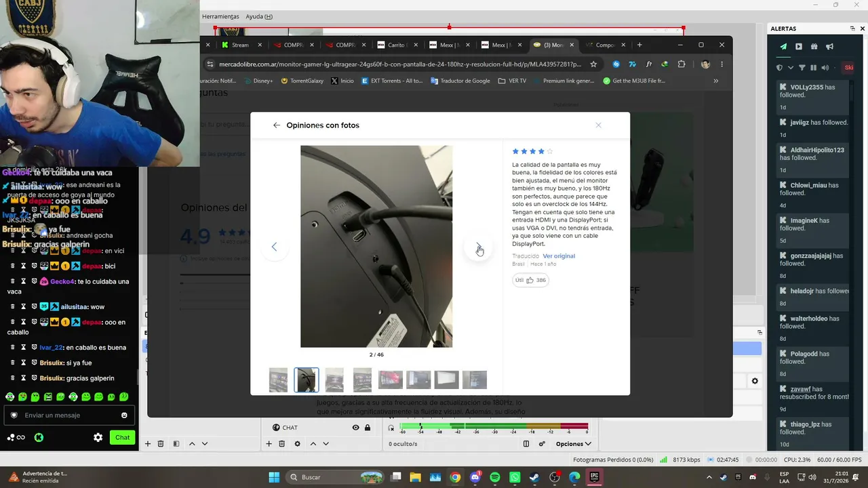Open the Ver original link
Image resolution: width=868 pixels, height=488 pixels.
point(559,256)
